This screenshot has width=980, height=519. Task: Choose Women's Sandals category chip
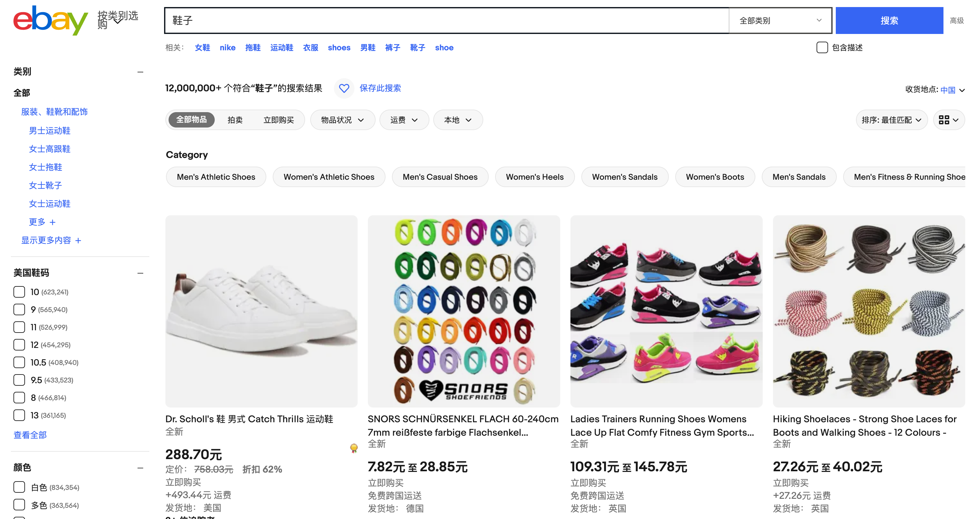[625, 177]
